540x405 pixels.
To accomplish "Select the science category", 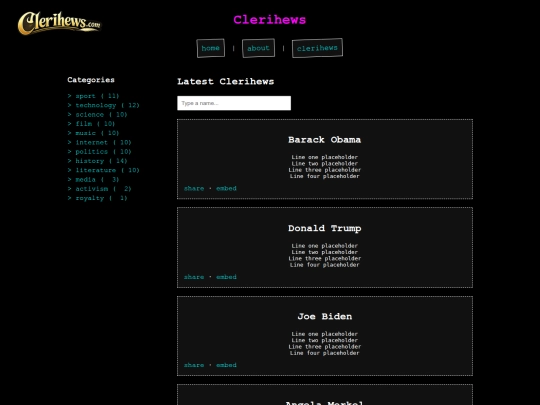I will [x=97, y=115].
